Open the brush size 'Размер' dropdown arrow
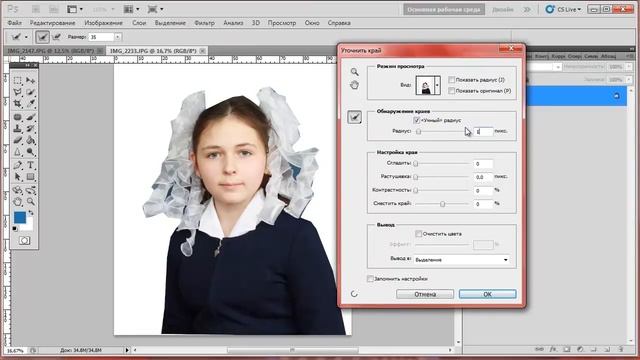 (118, 37)
